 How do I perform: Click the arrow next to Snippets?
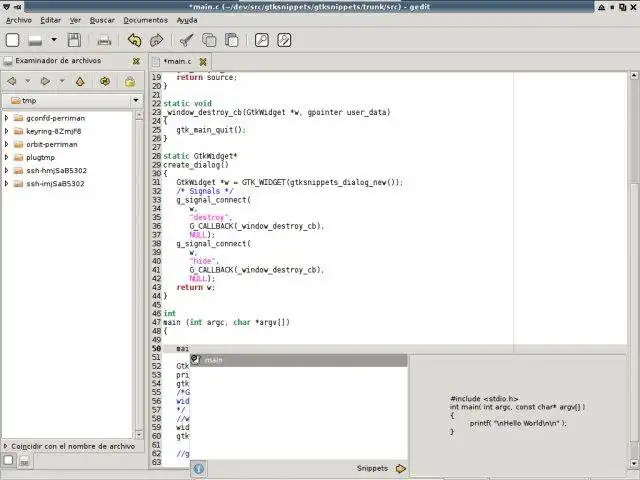click(x=400, y=469)
